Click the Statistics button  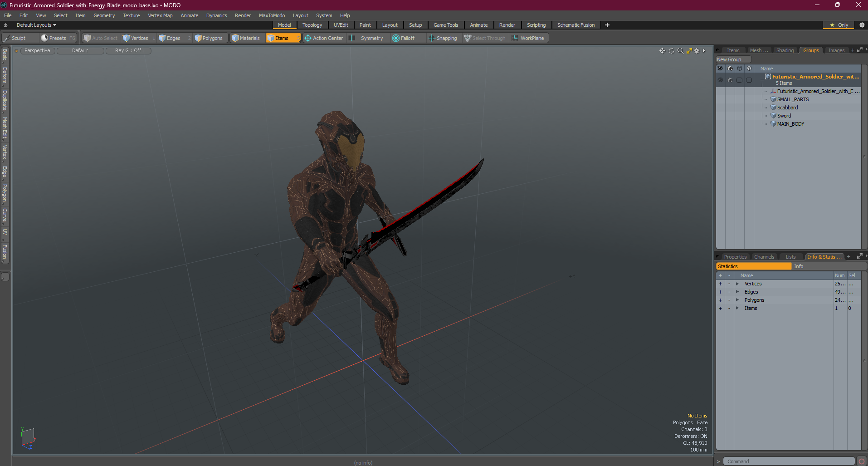click(x=753, y=266)
